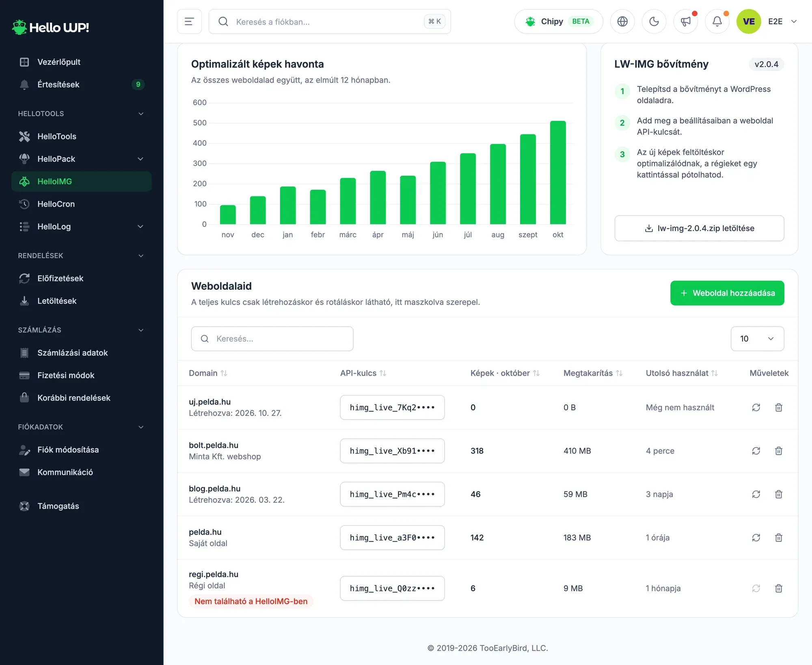
Task: Delete the bolt.pelda.hu website
Action: click(x=779, y=451)
